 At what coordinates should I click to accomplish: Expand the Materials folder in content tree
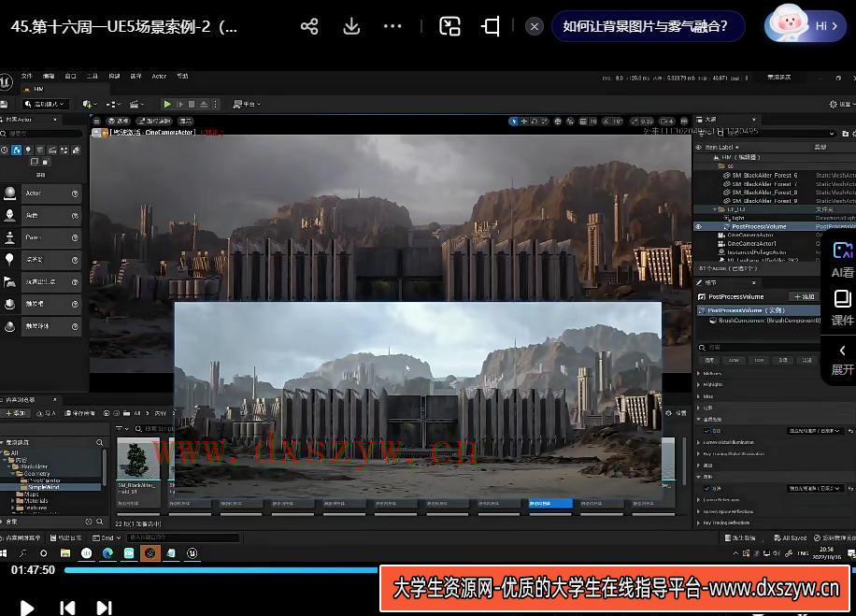[x=13, y=500]
